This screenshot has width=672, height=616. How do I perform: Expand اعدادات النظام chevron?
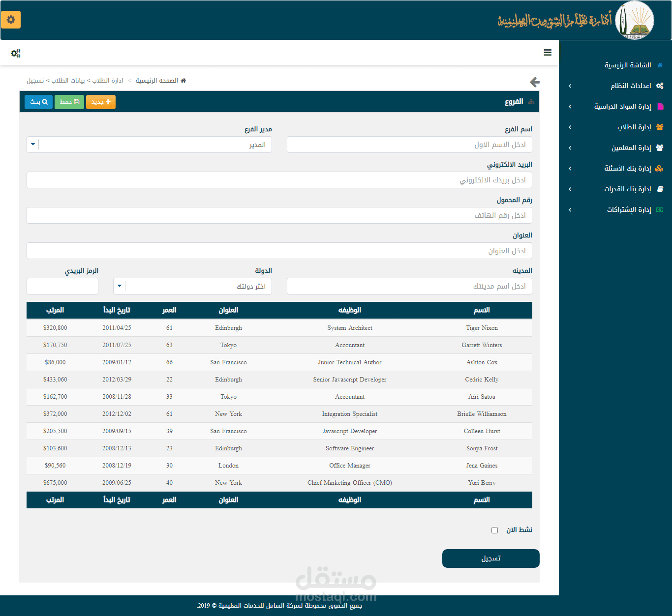pos(570,86)
